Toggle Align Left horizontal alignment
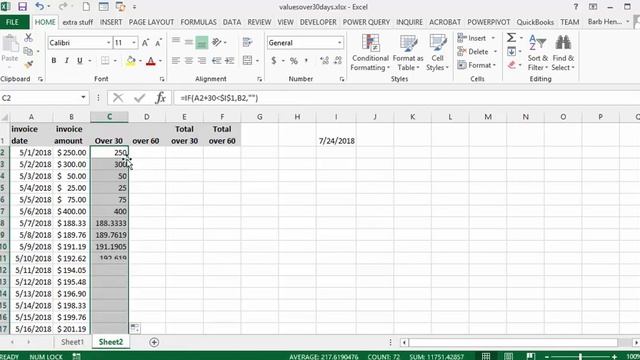 pos(176,61)
